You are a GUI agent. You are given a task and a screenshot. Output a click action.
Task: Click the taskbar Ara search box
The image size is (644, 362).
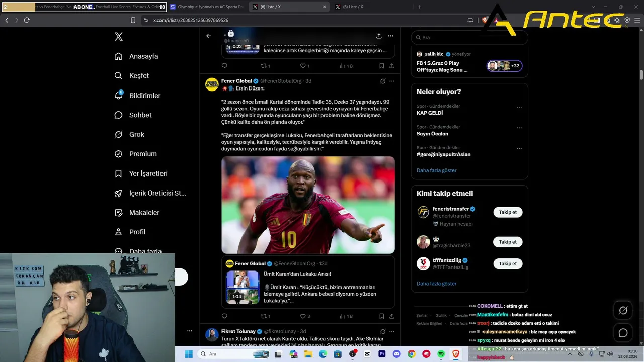(233, 354)
